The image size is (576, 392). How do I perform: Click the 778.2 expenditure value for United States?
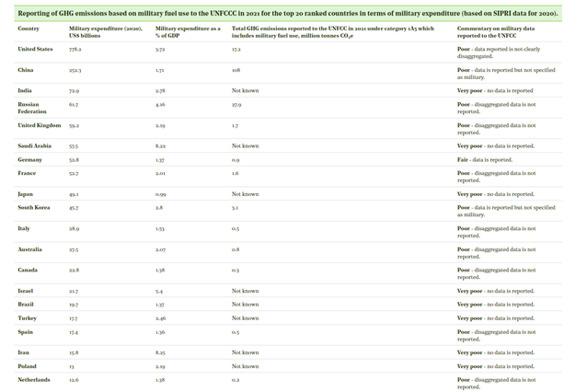click(x=75, y=49)
